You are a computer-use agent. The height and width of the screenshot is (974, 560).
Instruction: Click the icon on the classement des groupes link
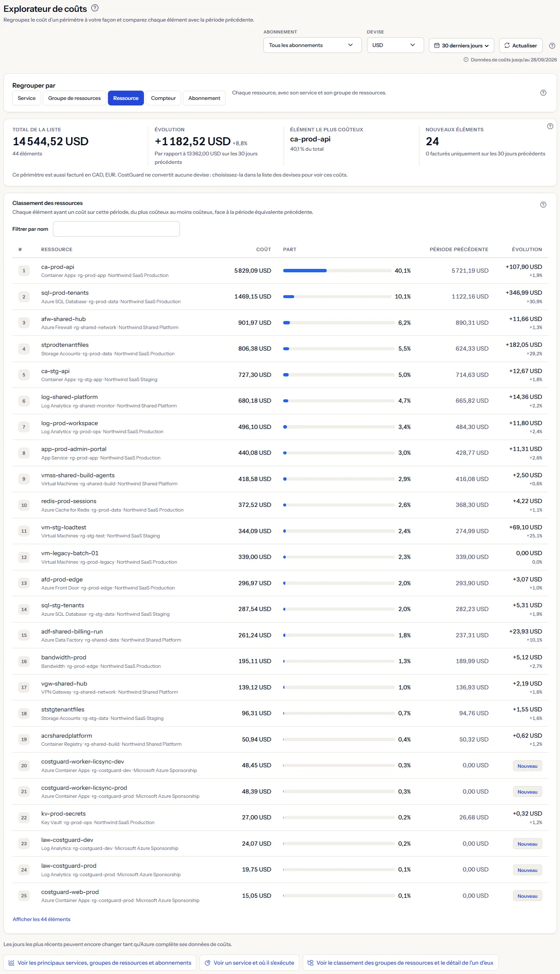tap(311, 963)
